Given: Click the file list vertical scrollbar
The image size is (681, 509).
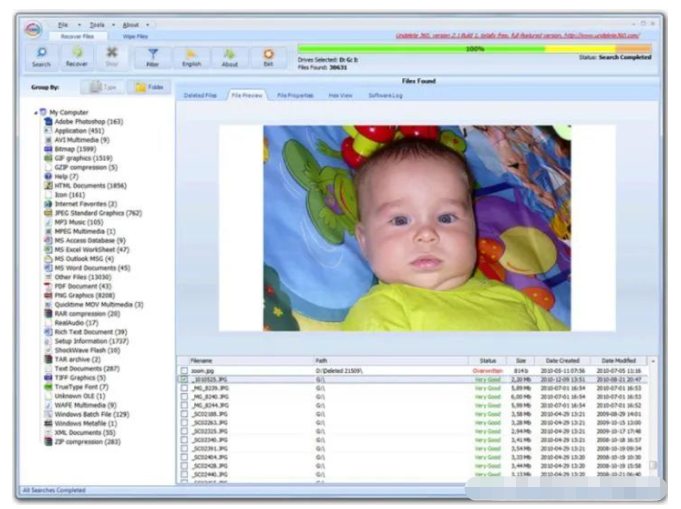Looking at the screenshot, I should [653, 420].
